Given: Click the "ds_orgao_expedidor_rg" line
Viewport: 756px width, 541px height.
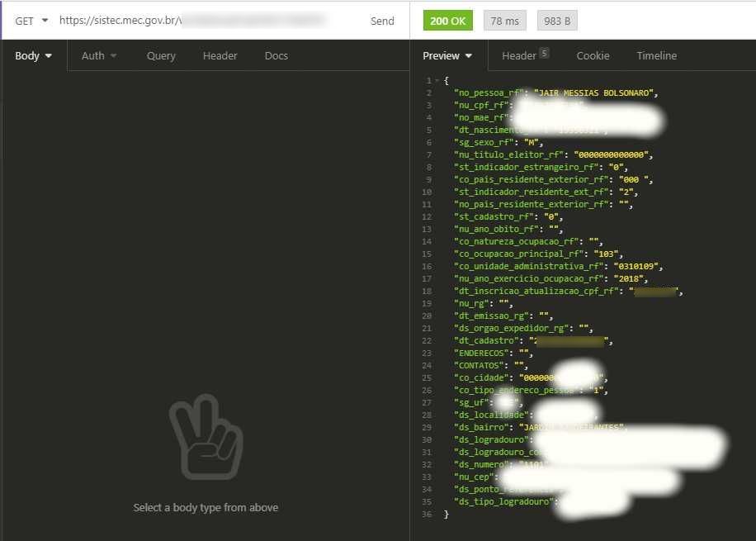Looking at the screenshot, I should [523, 328].
